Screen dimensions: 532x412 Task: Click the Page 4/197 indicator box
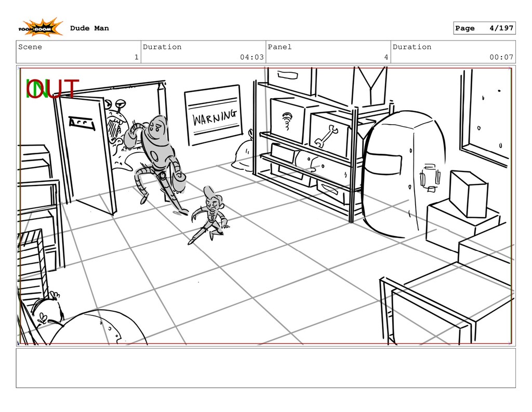pyautogui.click(x=484, y=28)
